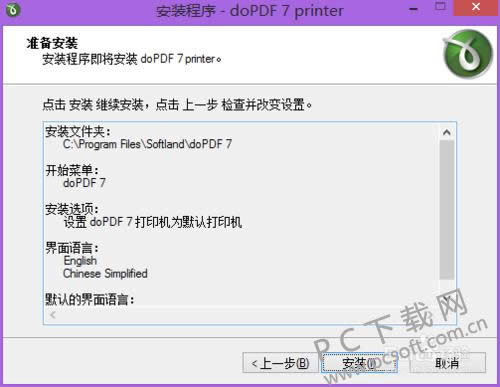Click the 默认的界面语言 label

[90, 299]
